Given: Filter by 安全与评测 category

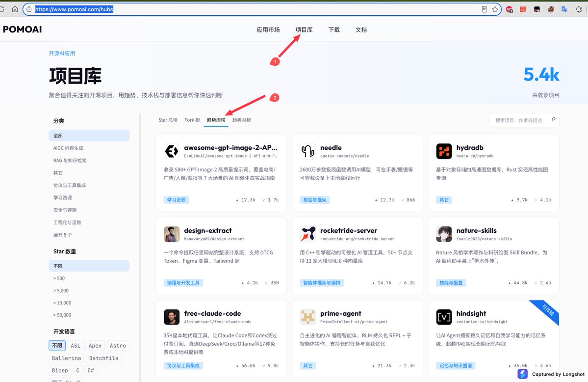Looking at the screenshot, I should tap(65, 210).
